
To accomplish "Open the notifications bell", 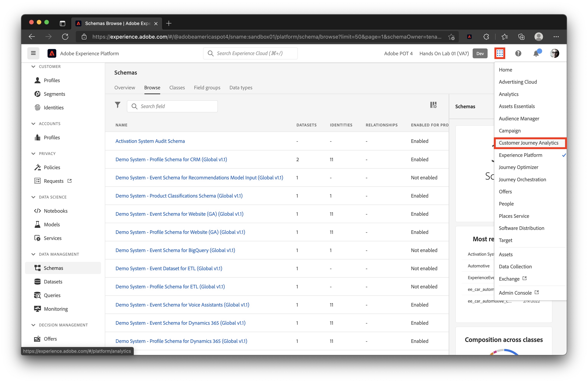I will pos(536,53).
